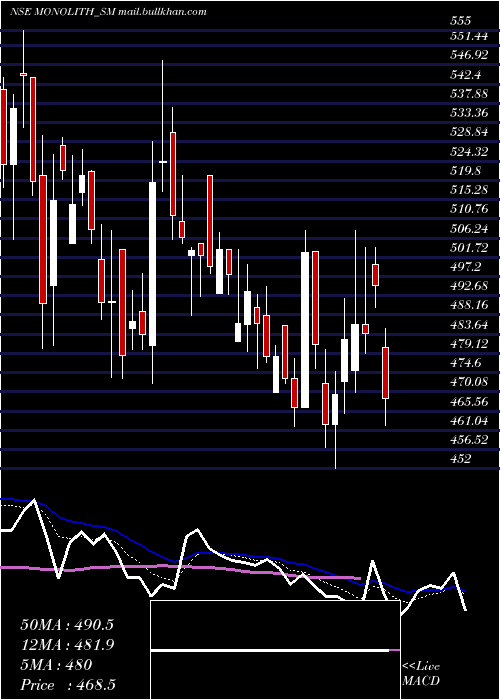Image resolution: width=500 pixels, height=700 pixels.
Task: Select the 555 price axis label
Action: tap(461, 21)
